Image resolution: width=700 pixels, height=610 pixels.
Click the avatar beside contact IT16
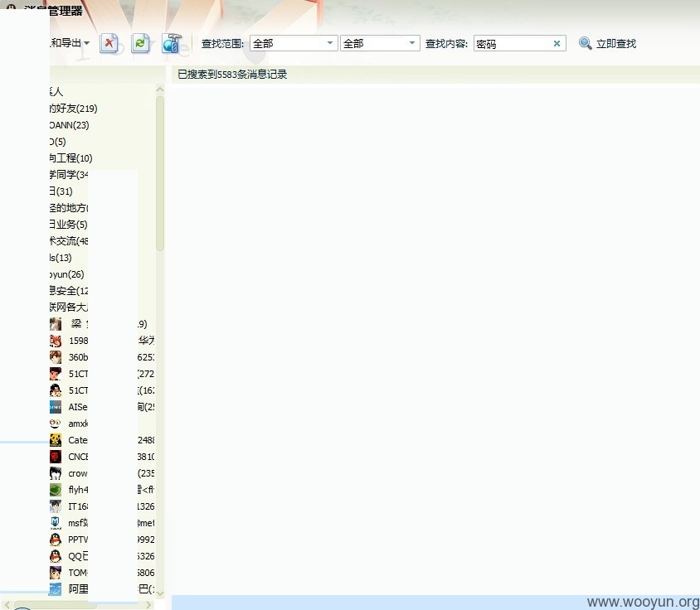[56, 506]
